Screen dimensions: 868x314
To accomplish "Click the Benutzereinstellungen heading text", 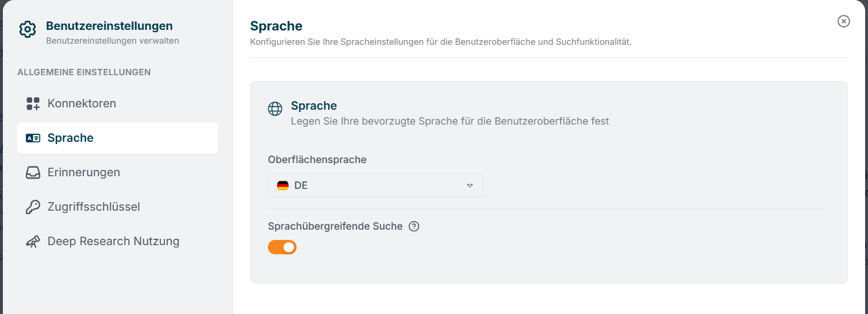I will pos(109,26).
